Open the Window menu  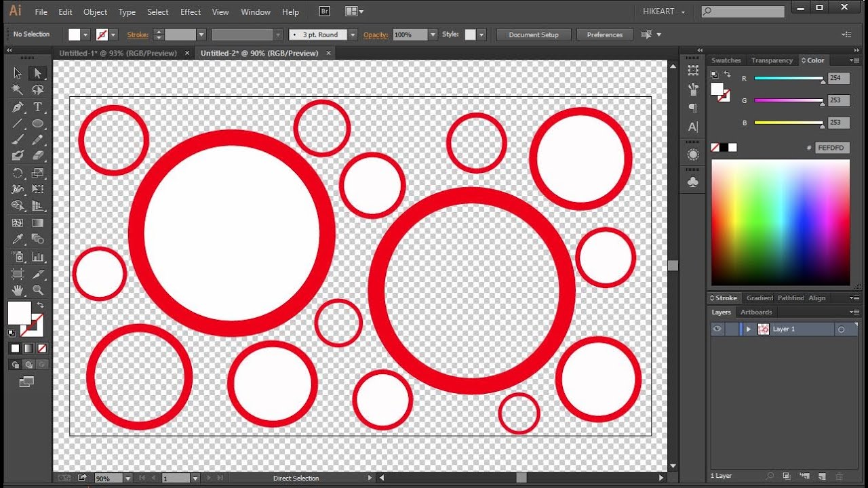(256, 12)
